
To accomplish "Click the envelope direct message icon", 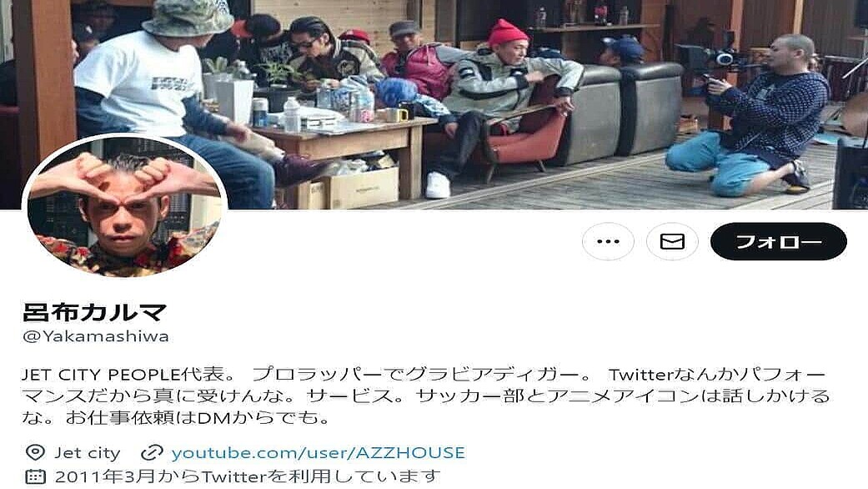I will click(672, 241).
